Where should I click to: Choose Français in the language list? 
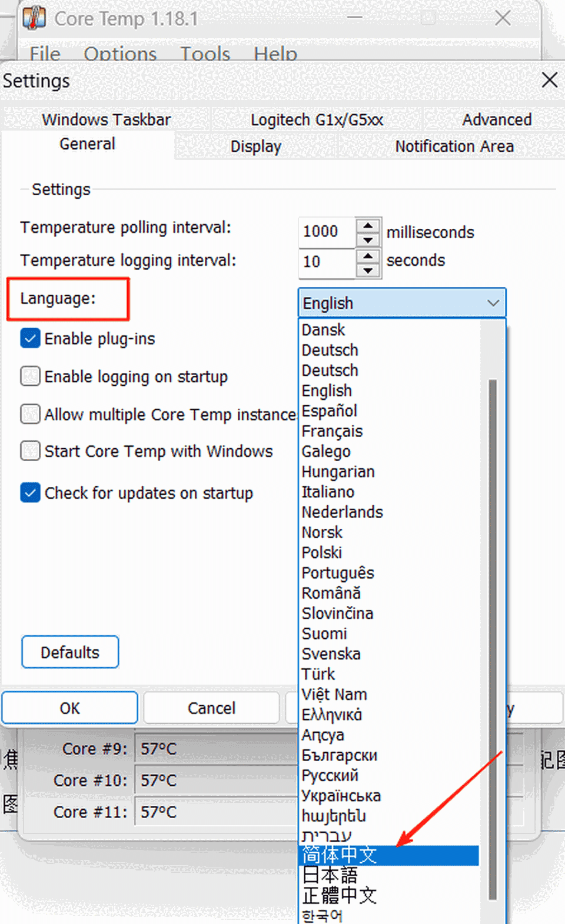[332, 432]
